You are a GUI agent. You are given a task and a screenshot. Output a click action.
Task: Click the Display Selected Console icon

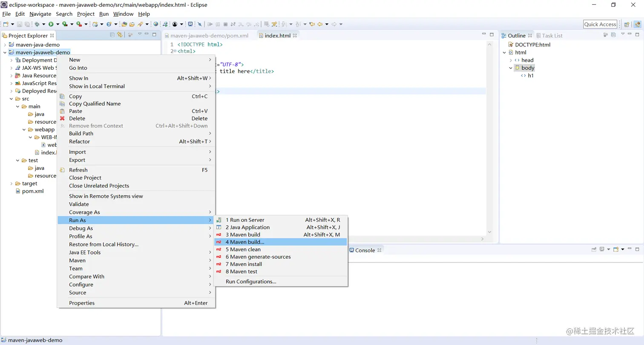pyautogui.click(x=602, y=249)
